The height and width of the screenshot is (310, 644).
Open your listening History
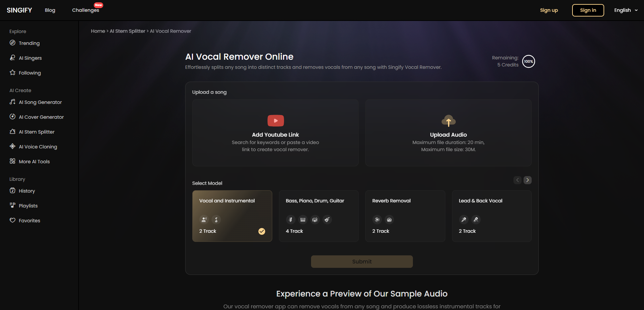pos(27,191)
